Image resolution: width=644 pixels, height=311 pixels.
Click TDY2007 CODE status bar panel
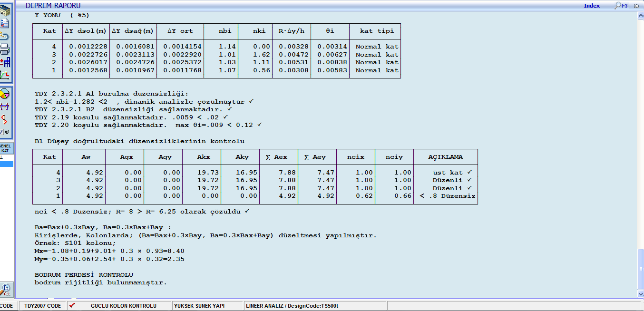[x=42, y=306]
